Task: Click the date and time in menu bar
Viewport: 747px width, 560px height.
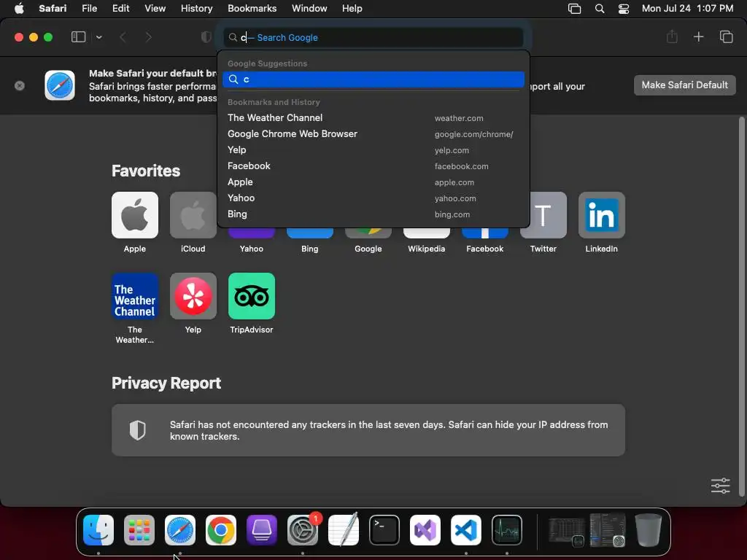Action: tap(687, 8)
